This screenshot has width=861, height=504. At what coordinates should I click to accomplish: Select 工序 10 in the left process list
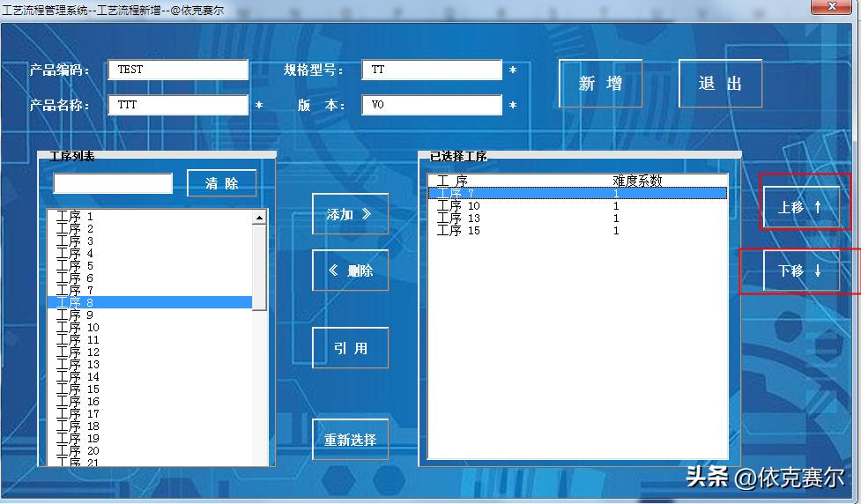tap(149, 327)
